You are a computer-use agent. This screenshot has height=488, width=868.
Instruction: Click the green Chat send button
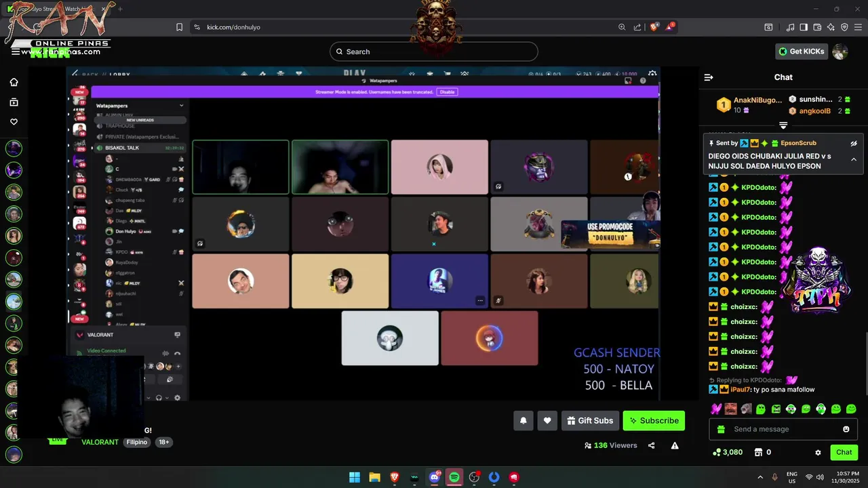[844, 452]
